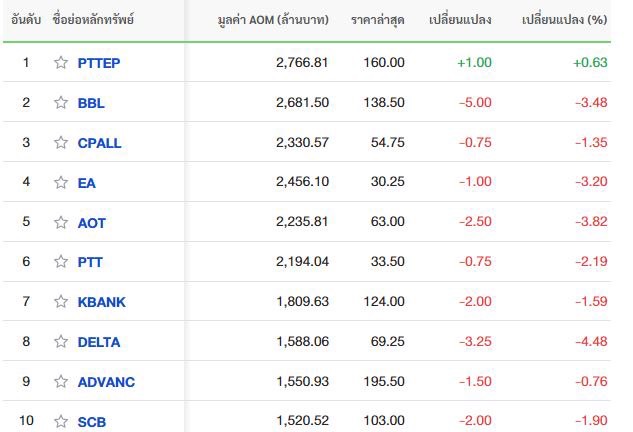Toggle favorite star for CPALL
Image resolution: width=633 pixels, height=432 pixels.
pyautogui.click(x=61, y=143)
